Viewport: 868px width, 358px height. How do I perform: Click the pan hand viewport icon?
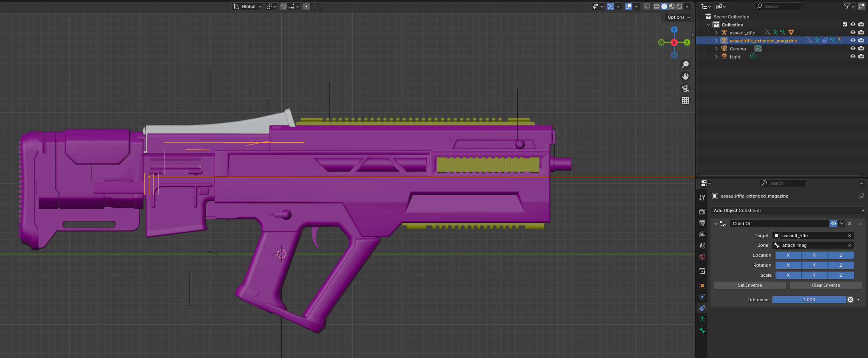pos(685,76)
